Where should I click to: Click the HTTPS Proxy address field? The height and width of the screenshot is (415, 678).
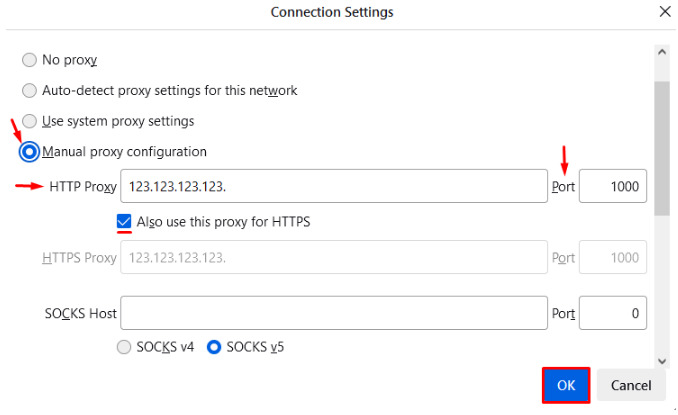tap(333, 257)
